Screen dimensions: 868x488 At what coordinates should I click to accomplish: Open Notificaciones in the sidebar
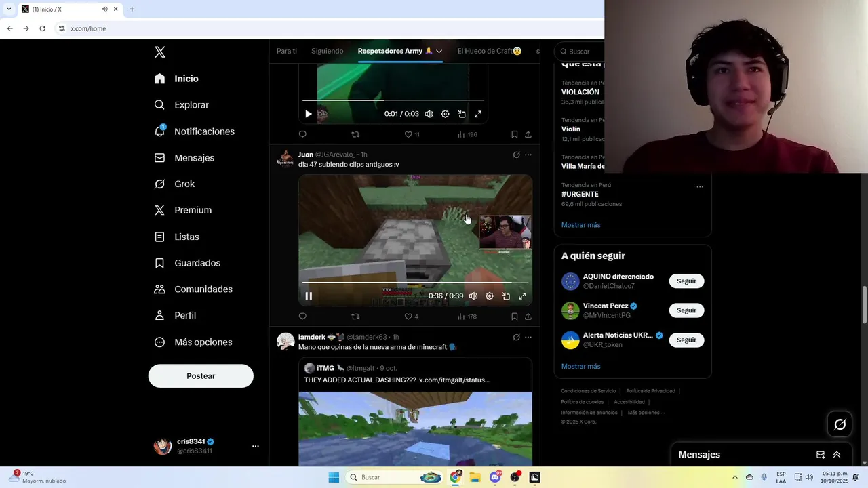pos(194,131)
